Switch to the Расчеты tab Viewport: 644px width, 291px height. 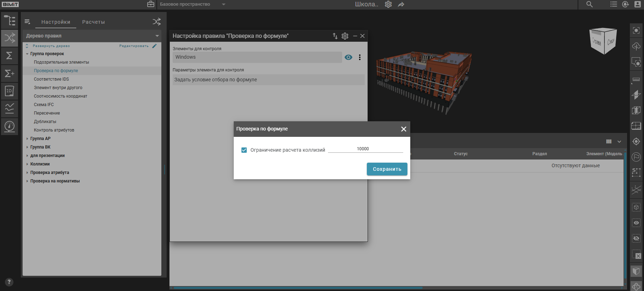pos(94,22)
